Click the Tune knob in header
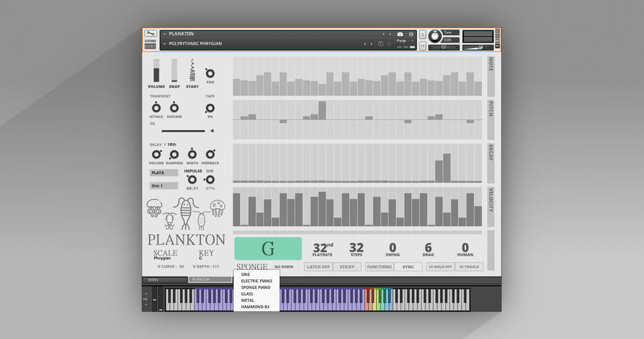The height and width of the screenshot is (339, 644). pyautogui.click(x=435, y=37)
